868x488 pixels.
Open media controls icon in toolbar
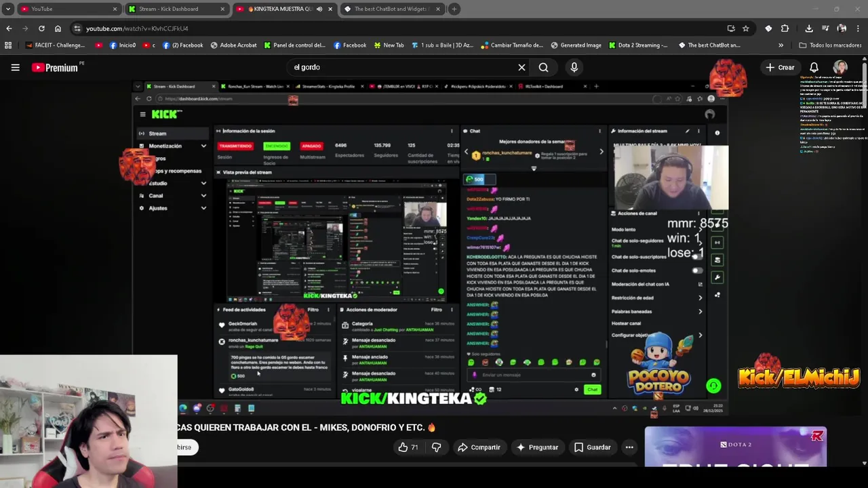[825, 28]
